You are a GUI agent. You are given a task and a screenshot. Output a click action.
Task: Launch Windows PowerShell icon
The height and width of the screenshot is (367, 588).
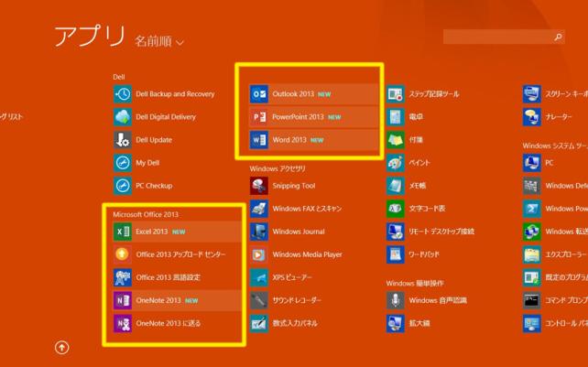(x=532, y=209)
